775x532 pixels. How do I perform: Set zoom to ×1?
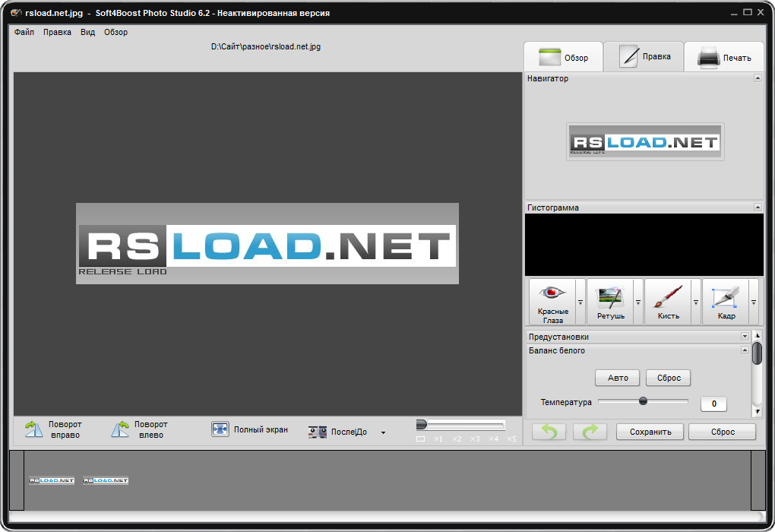point(438,439)
